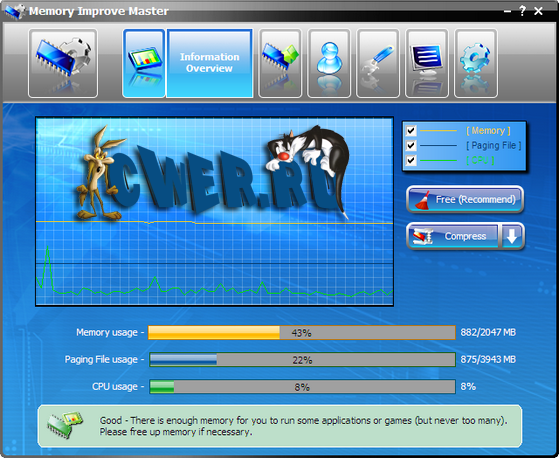
Task: Minimize the Memory Improve Master window
Action: [x=507, y=12]
